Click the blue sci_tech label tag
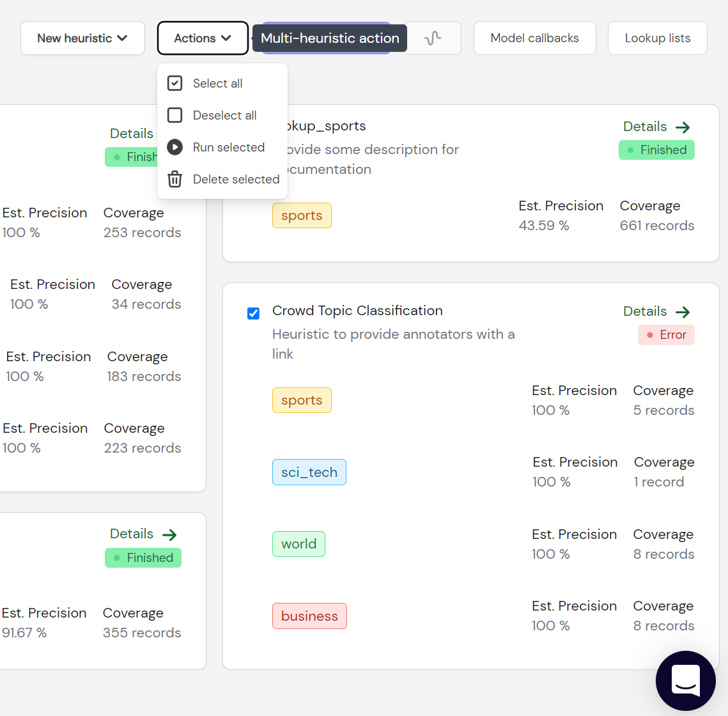 (309, 472)
